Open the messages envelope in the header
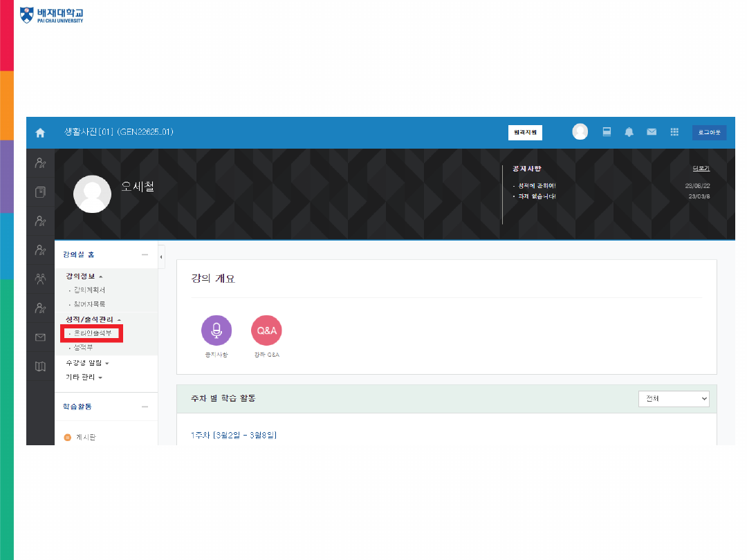The image size is (747, 560). tap(652, 132)
